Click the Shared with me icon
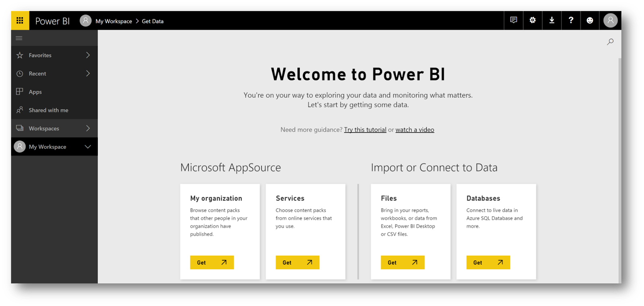 19,110
